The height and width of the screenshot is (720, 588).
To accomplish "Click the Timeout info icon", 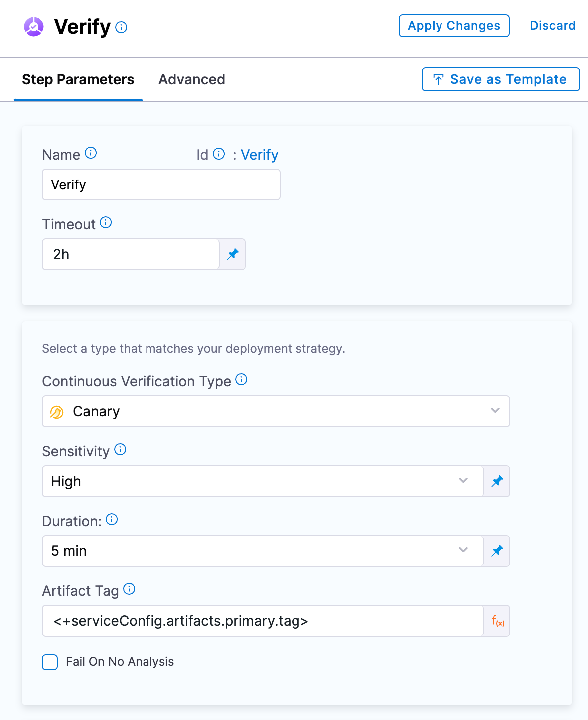I will 106,223.
